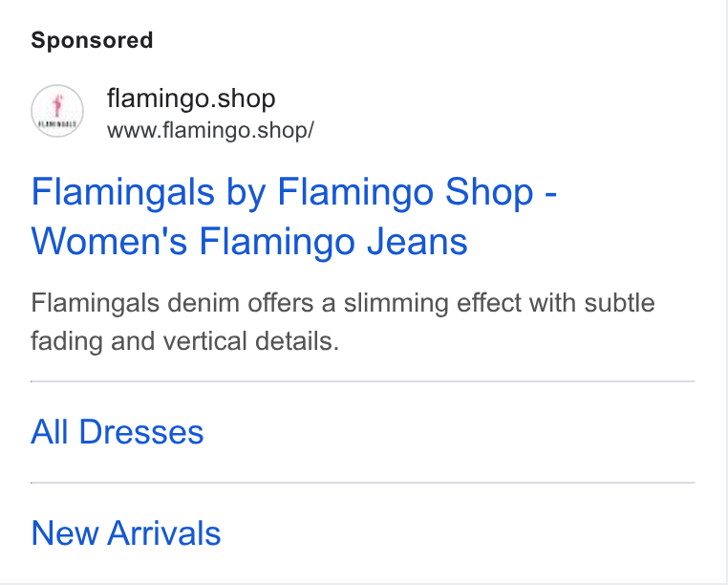Click "Women's Flamingo Jeans" headline line

pyautogui.click(x=248, y=242)
